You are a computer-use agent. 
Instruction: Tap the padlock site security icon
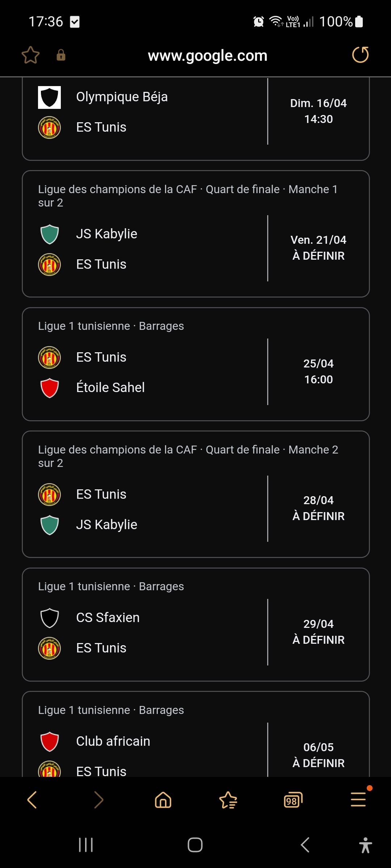(61, 55)
